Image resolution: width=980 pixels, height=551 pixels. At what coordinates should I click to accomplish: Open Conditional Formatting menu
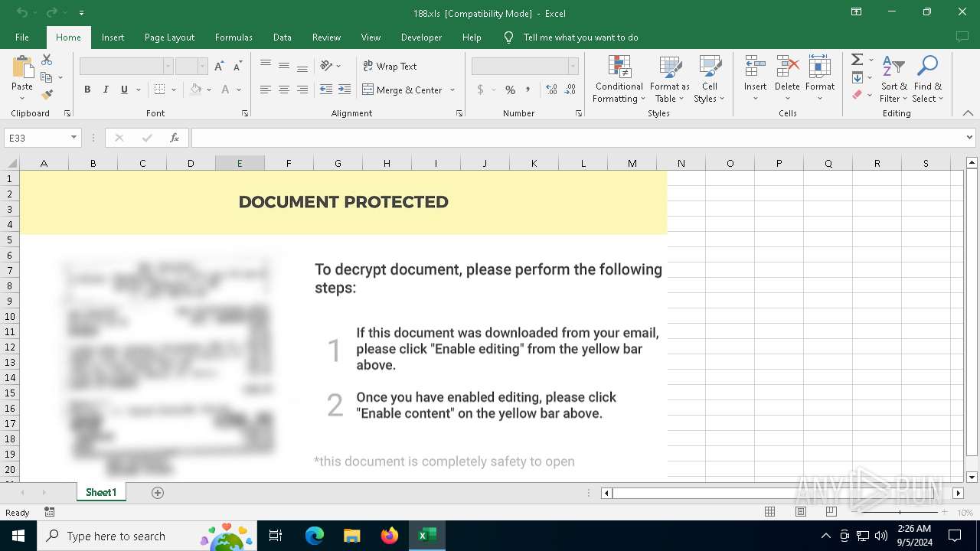pos(619,79)
